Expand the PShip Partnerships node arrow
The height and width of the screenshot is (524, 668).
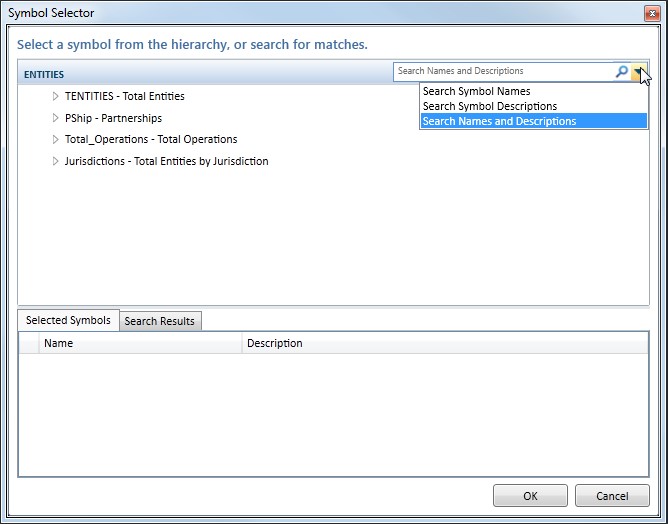(x=56, y=118)
